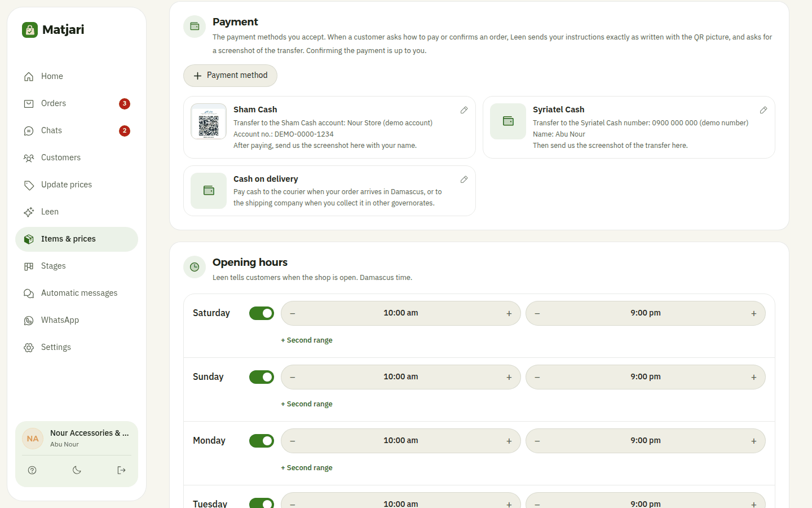The height and width of the screenshot is (508, 812).
Task: Edit the Syriatel Cash payment method
Action: [x=764, y=110]
